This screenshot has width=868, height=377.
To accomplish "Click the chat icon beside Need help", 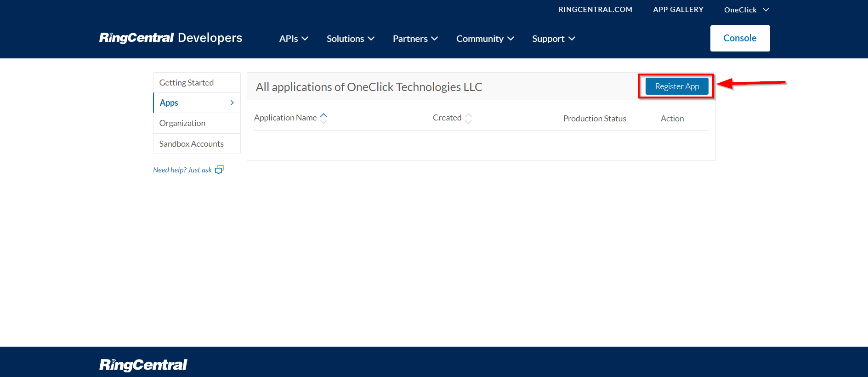I will (220, 170).
